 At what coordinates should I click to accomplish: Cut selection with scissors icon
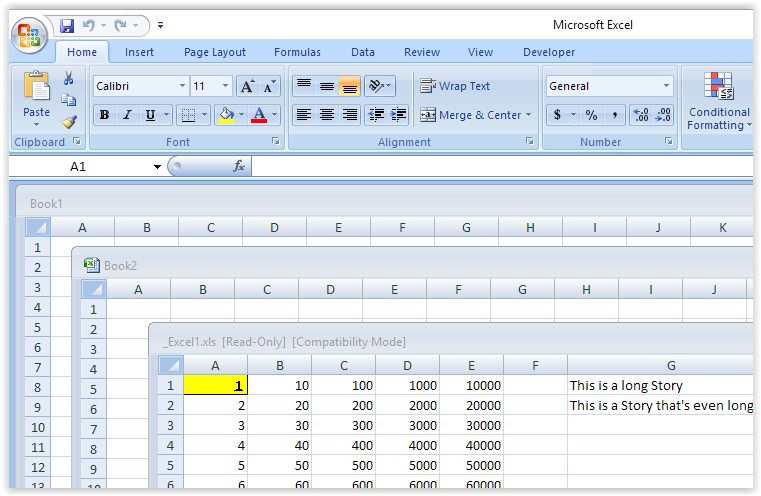pos(68,78)
